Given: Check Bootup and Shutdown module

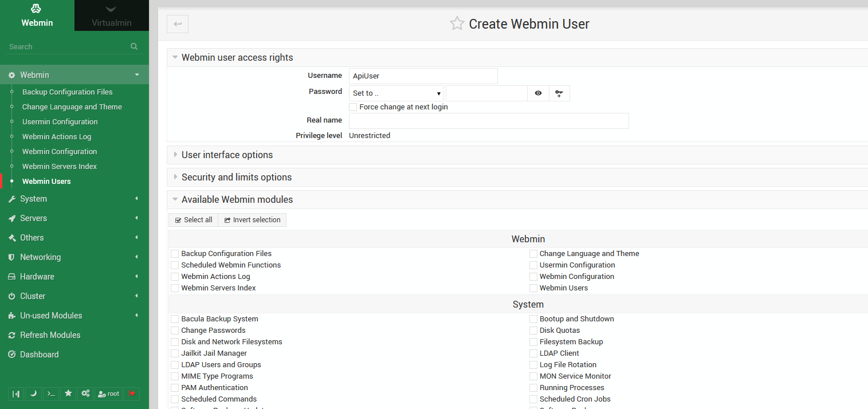Looking at the screenshot, I should coord(533,319).
